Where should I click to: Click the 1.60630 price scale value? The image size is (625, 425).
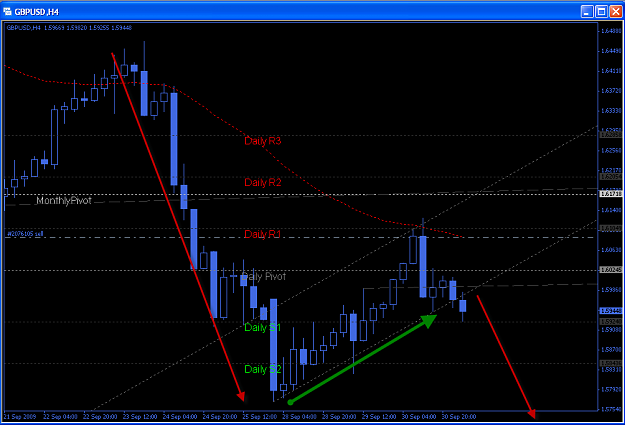tap(611, 250)
